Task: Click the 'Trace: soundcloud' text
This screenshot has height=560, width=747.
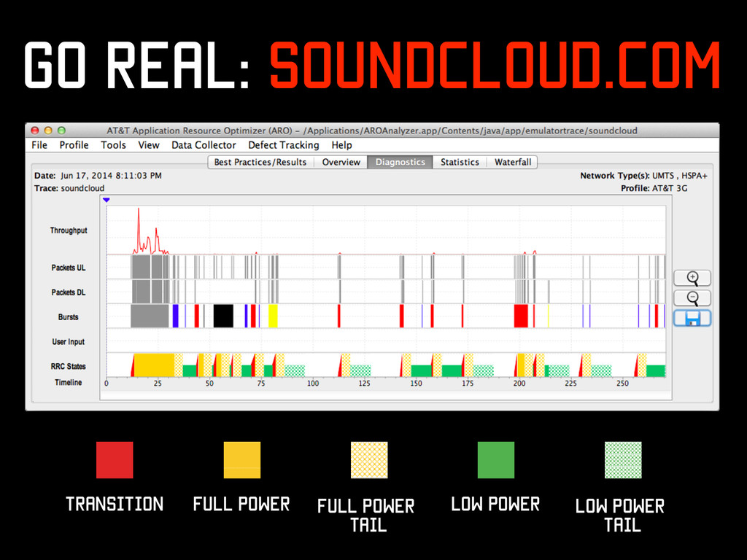Action: coord(69,189)
